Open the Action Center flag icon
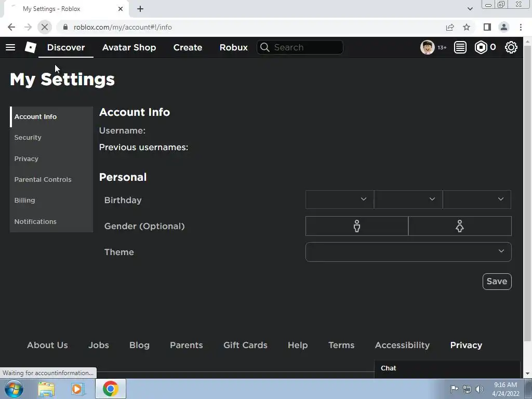532x399 pixels. [x=454, y=389]
